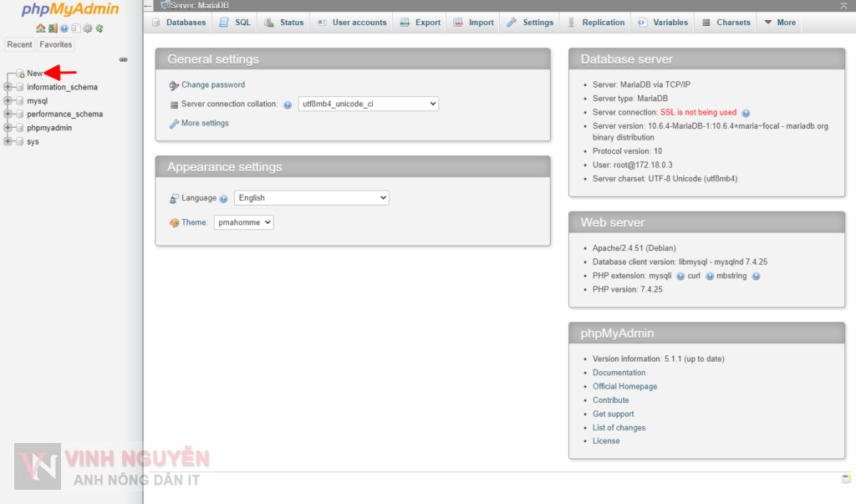Image resolution: width=856 pixels, height=504 pixels.
Task: Click New to create a database
Action: (35, 73)
